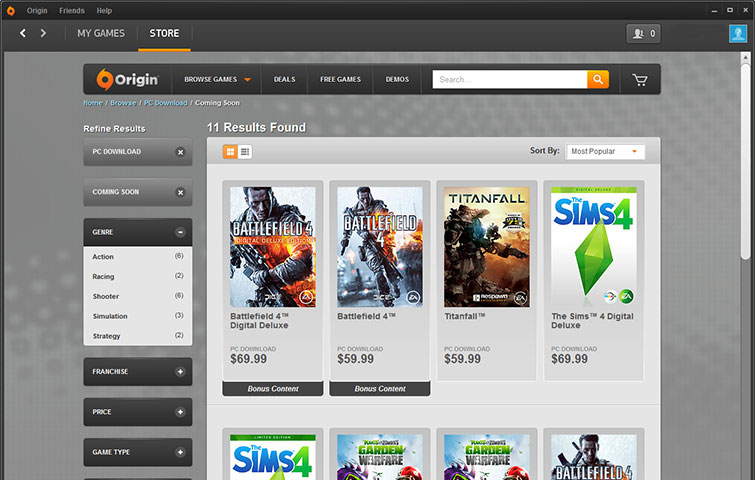
Task: Expand the Price filter section
Action: 180,412
